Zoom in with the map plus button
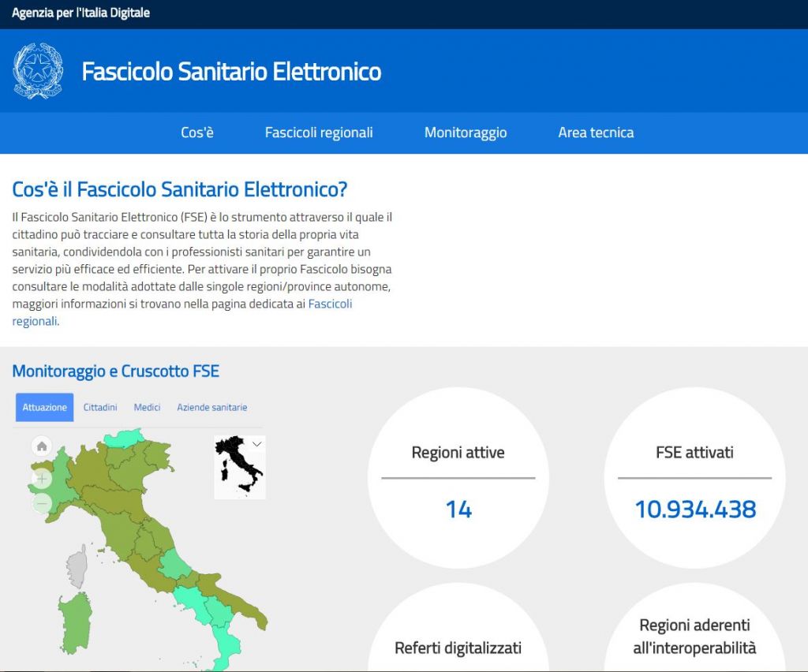 pos(42,479)
